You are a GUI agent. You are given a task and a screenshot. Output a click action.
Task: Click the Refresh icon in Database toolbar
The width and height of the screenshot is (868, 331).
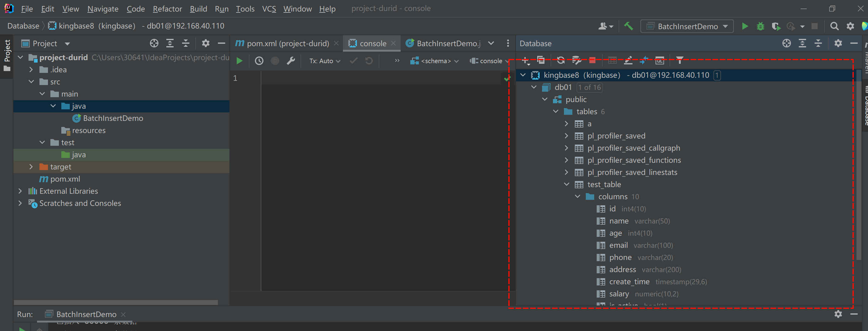click(560, 60)
